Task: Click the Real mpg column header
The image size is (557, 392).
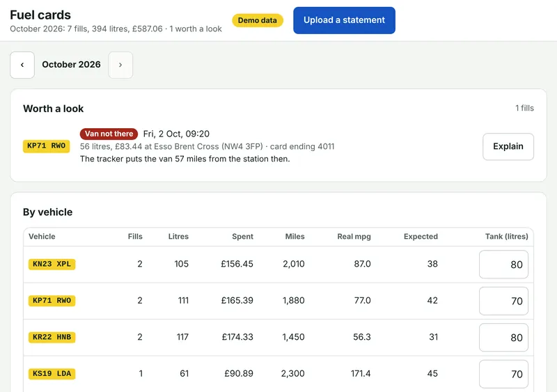Action: click(354, 236)
